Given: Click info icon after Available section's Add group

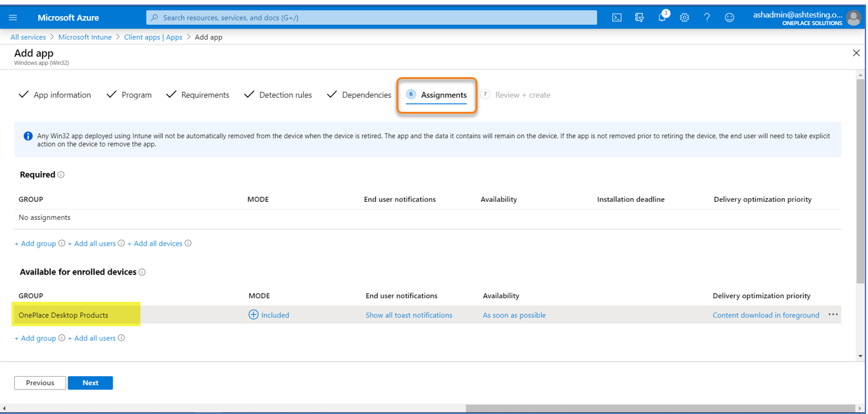Looking at the screenshot, I should tap(62, 338).
